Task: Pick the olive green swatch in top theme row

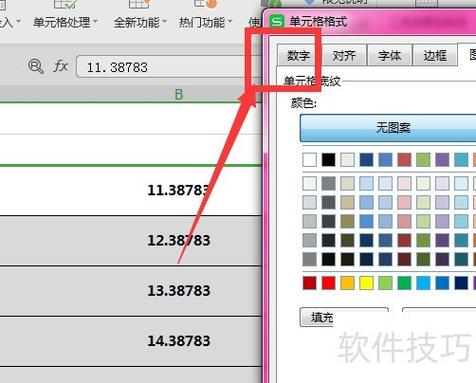Action: (423, 160)
